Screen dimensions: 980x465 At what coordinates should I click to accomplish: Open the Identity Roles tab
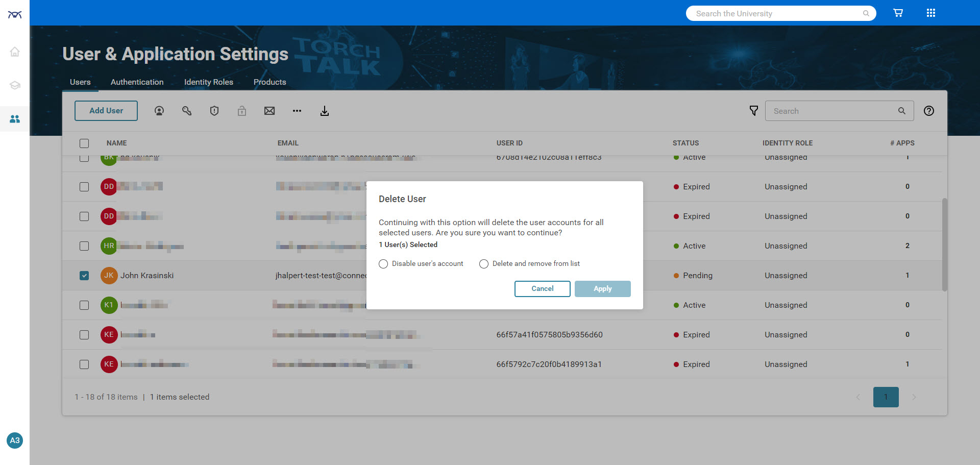point(208,82)
